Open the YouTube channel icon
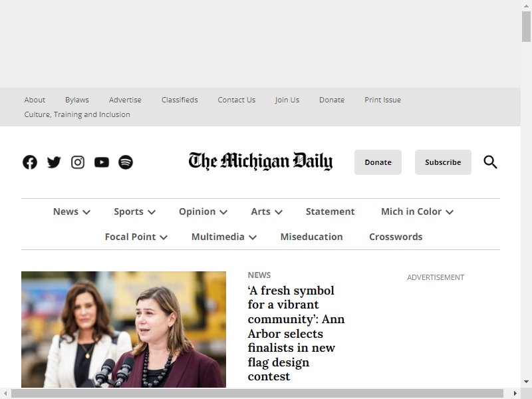 [x=102, y=162]
